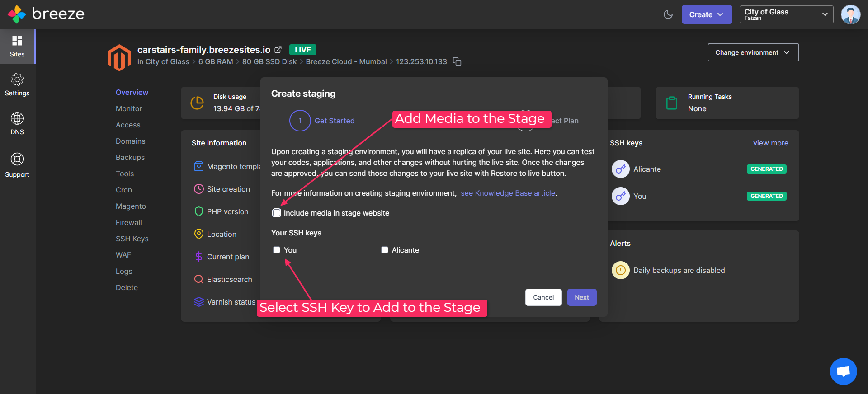Viewport: 868px width, 394px height.
Task: Click the daily backups alert icon
Action: point(620,270)
